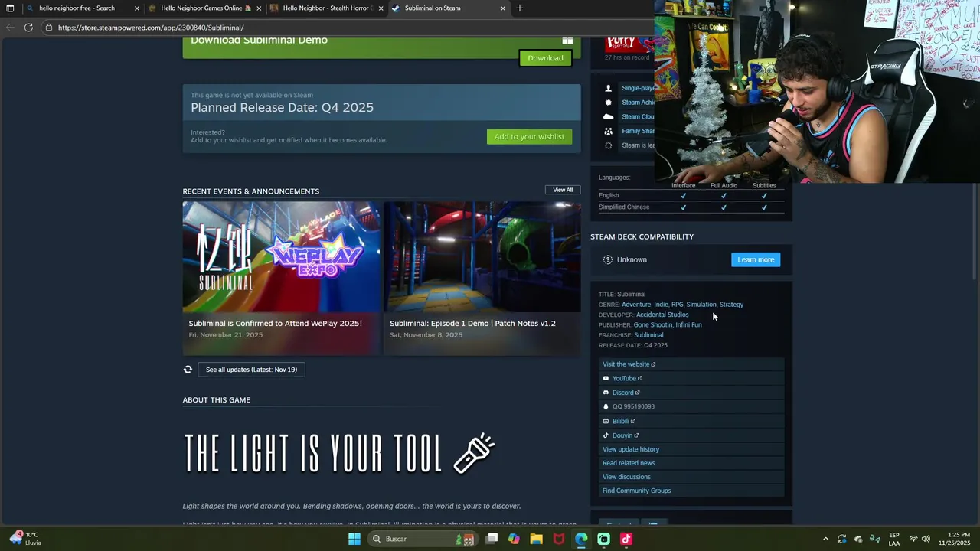Click the Simulation genre link
This screenshot has height=551, width=980.
pos(701,305)
